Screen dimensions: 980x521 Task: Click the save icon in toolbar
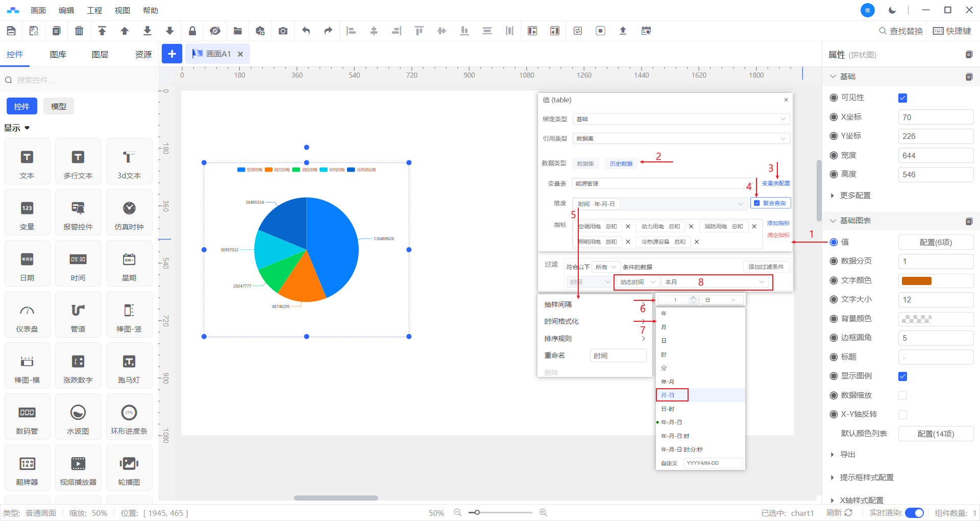point(11,31)
